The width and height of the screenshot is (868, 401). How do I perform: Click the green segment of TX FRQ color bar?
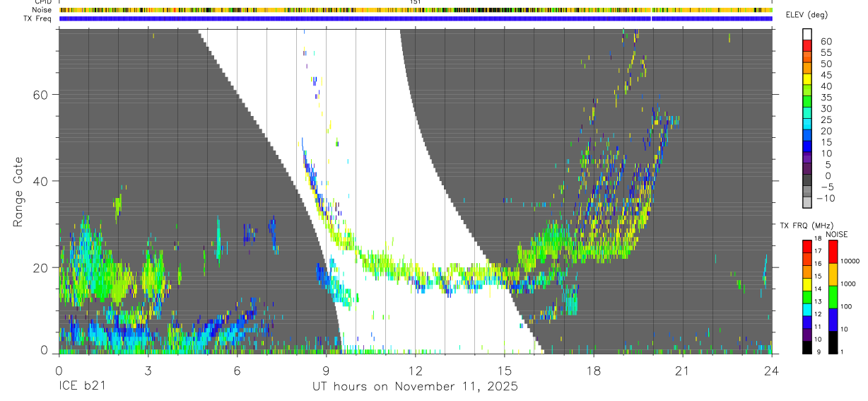[807, 297]
